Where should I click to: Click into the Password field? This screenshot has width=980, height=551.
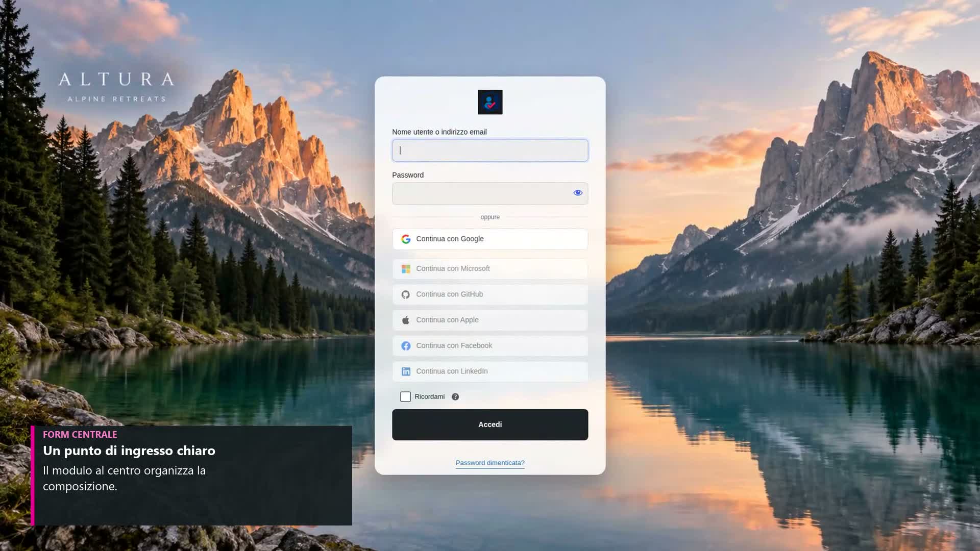(x=490, y=193)
